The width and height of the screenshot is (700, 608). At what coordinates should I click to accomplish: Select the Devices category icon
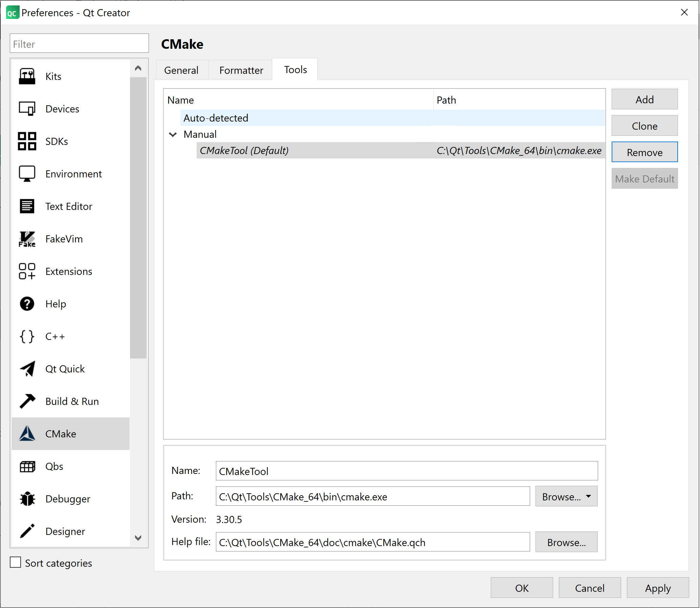[27, 109]
